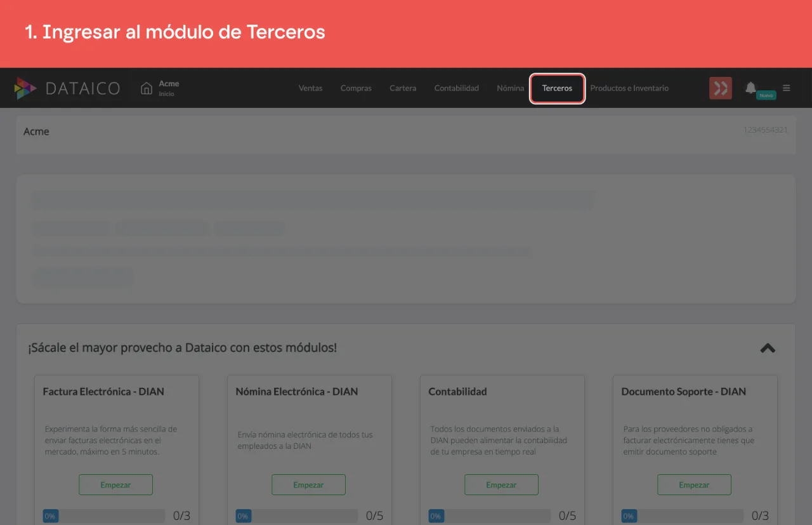The image size is (812, 525).
Task: Click the red double-arrow icon
Action: click(721, 88)
